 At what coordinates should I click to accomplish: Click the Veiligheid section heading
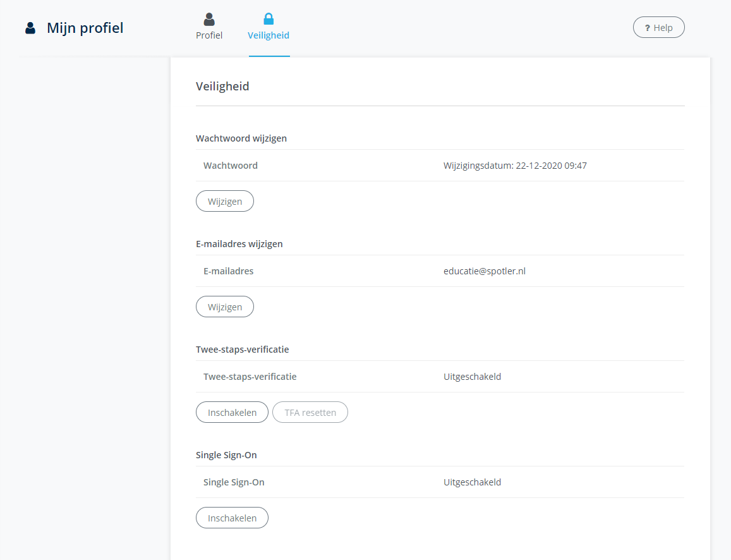click(222, 86)
